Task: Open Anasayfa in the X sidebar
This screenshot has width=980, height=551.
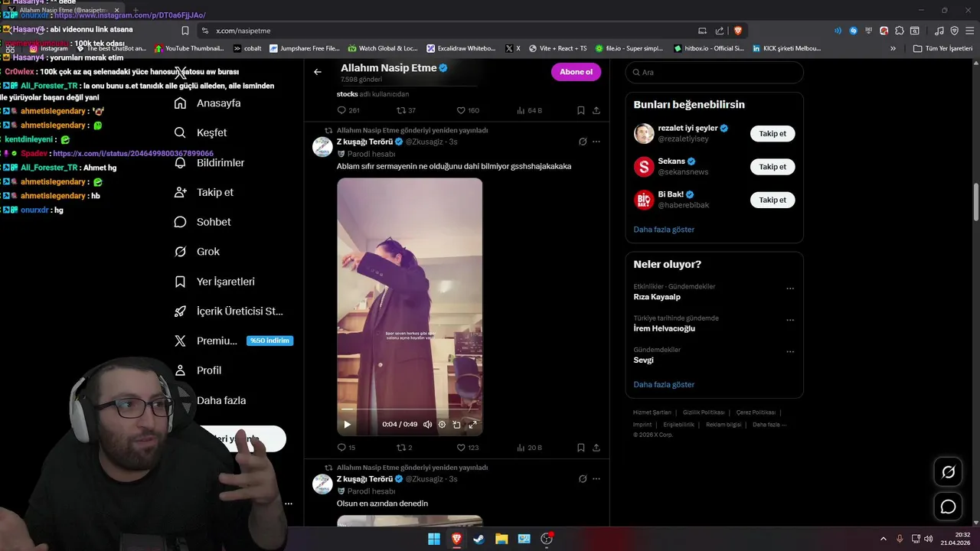Action: pos(207,103)
